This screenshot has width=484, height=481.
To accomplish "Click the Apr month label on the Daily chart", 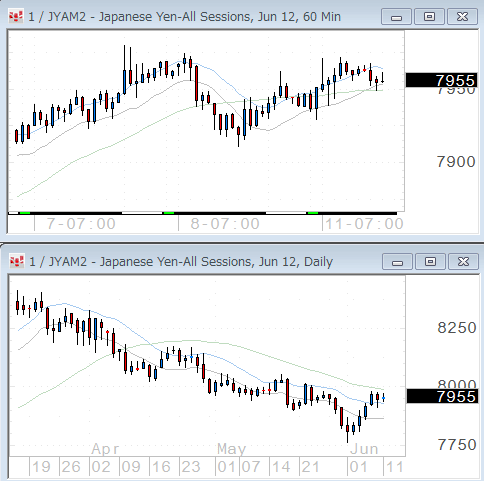I will point(105,449).
